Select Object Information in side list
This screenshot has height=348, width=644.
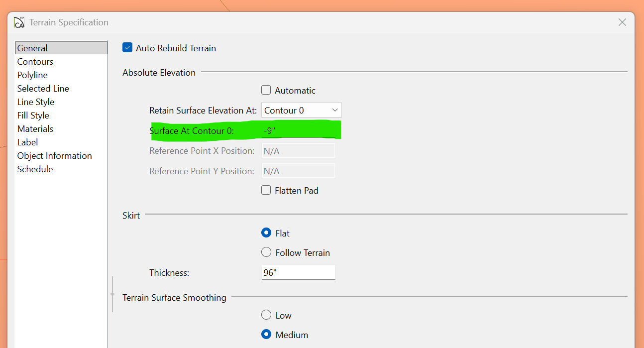(x=55, y=156)
